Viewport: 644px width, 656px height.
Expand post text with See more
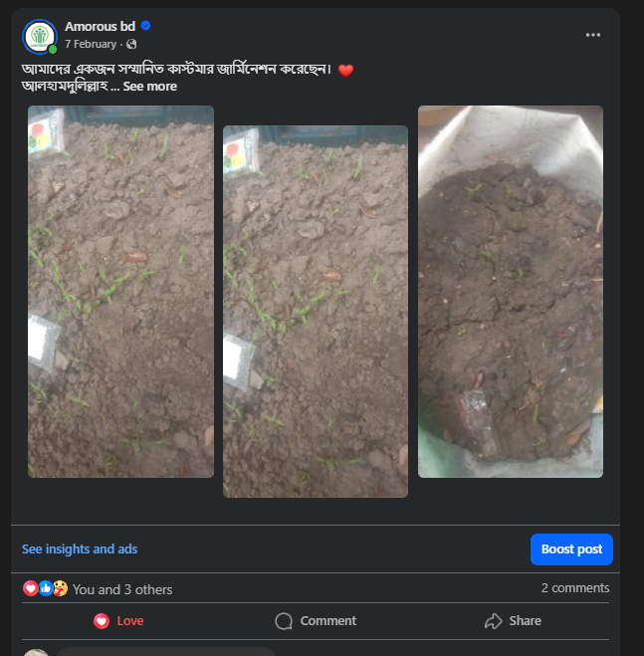pyautogui.click(x=150, y=87)
